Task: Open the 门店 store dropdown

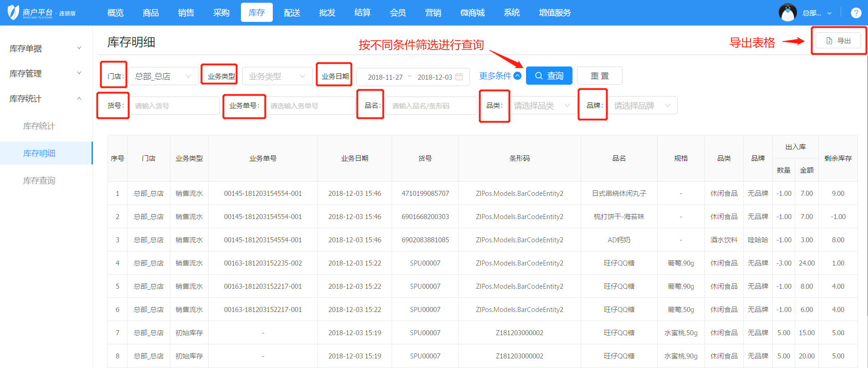Action: pos(163,77)
